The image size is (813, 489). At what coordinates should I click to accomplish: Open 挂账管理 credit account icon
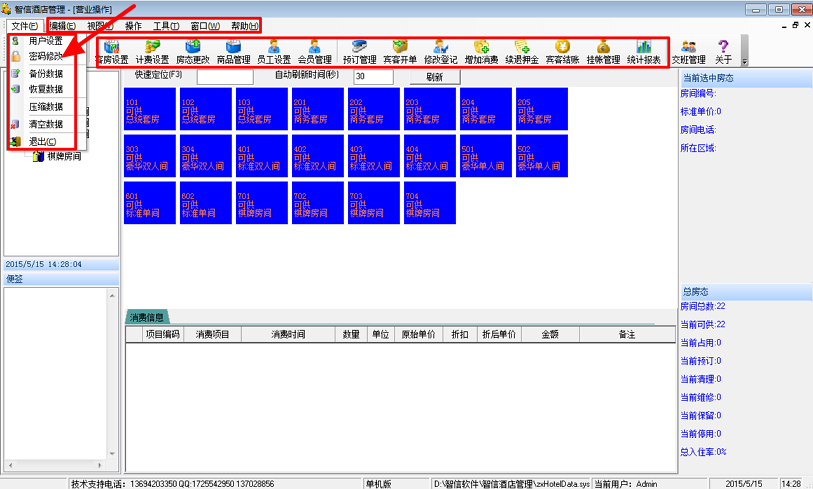tap(603, 52)
